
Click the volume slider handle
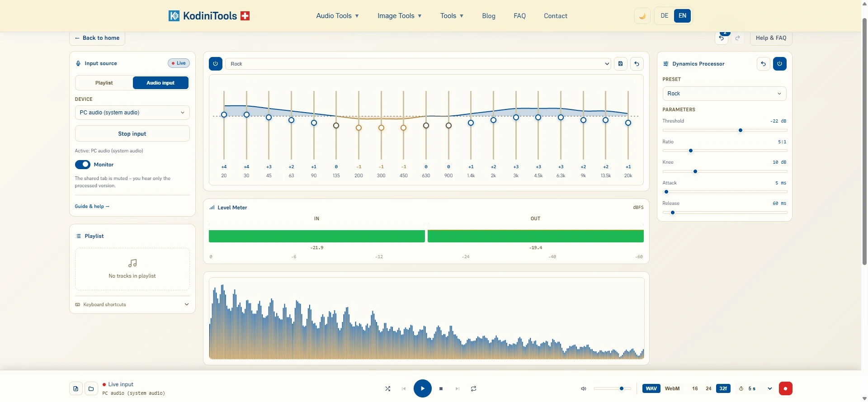coord(622,388)
